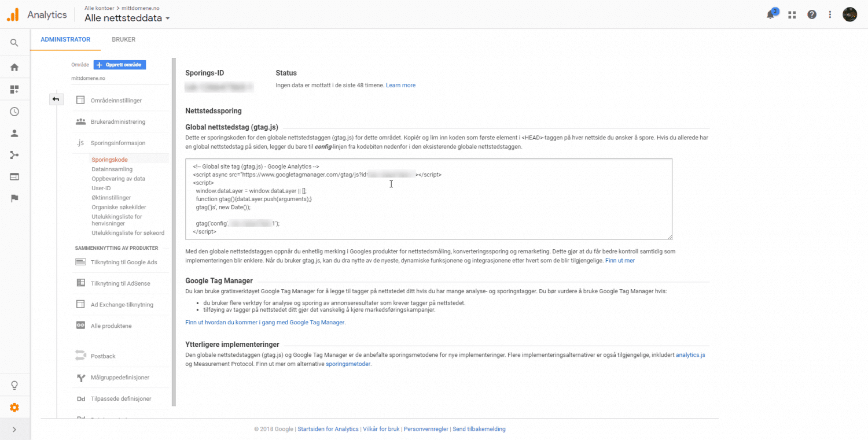Select Oppbevaring av data submenu item
The height and width of the screenshot is (440, 868).
(118, 179)
